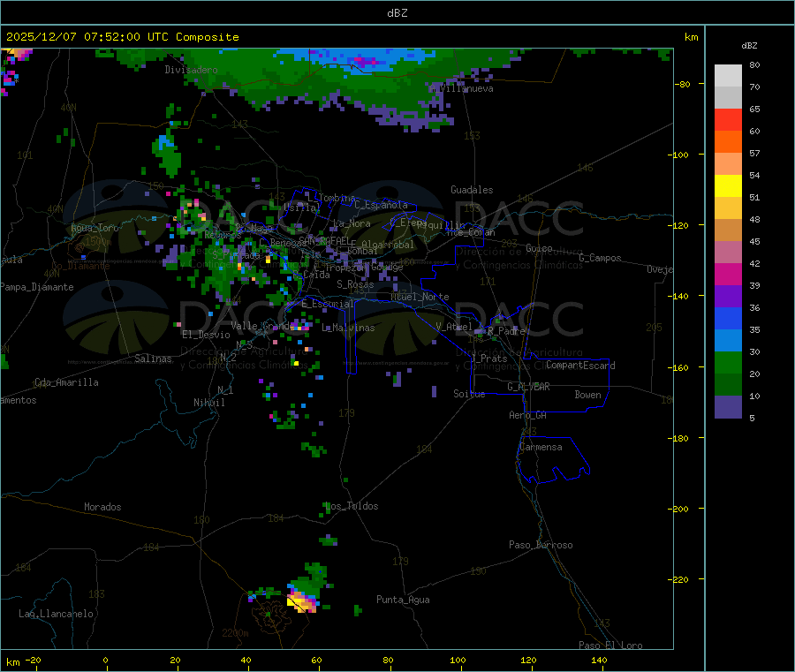Image resolution: width=795 pixels, height=672 pixels.
Task: Click the J_Prats map label
Action: [x=488, y=359]
